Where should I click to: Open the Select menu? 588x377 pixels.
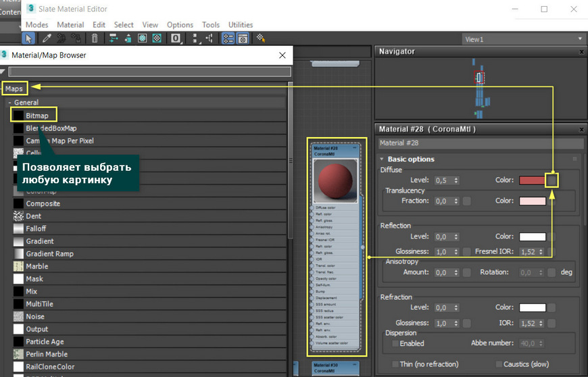pyautogui.click(x=124, y=25)
